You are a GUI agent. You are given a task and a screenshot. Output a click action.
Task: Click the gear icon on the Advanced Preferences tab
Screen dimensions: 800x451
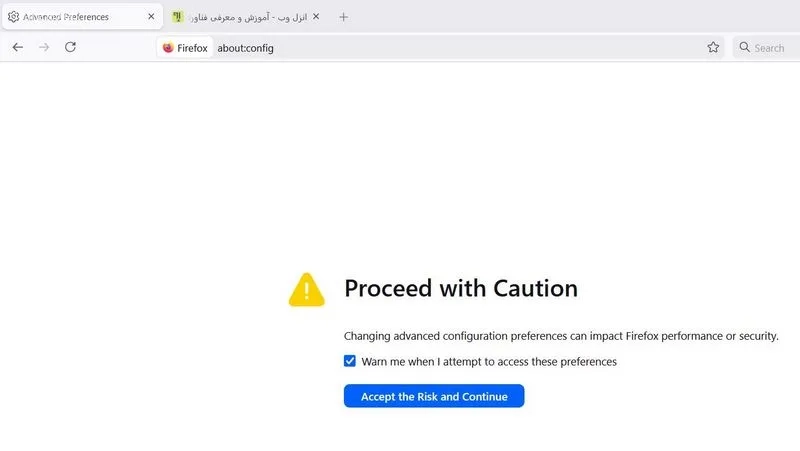click(14, 17)
